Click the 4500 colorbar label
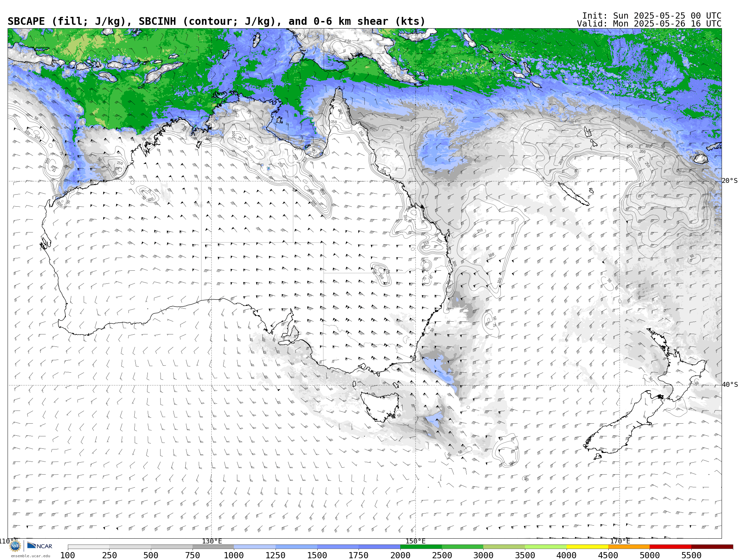 click(x=608, y=555)
